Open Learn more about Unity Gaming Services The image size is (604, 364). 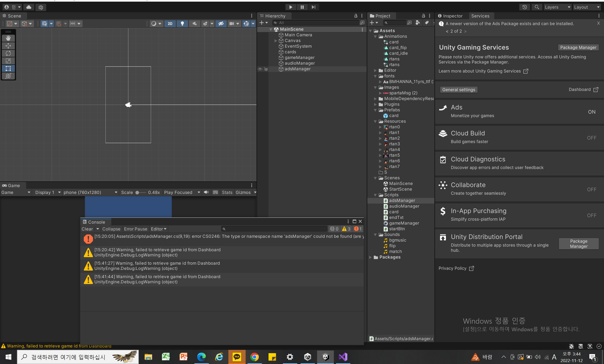pyautogui.click(x=483, y=71)
